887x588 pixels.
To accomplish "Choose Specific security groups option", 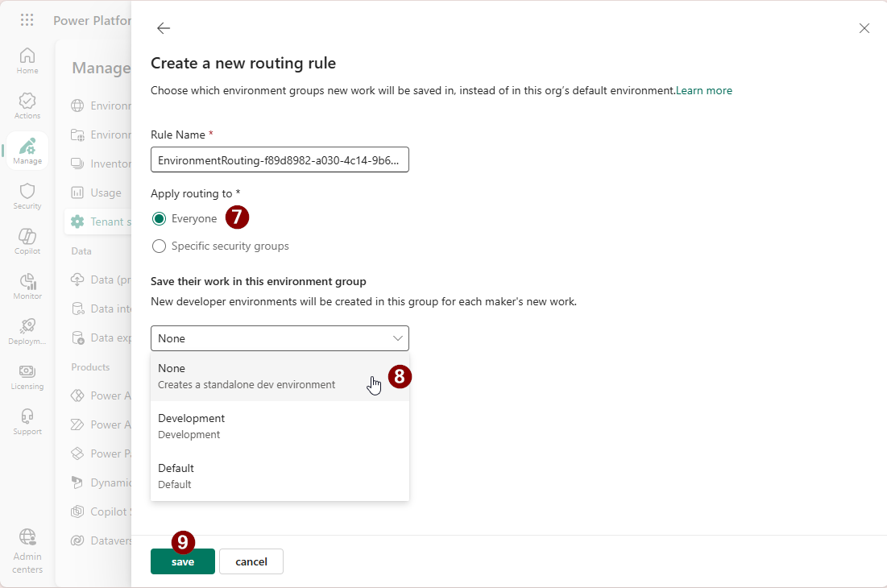I will point(159,246).
